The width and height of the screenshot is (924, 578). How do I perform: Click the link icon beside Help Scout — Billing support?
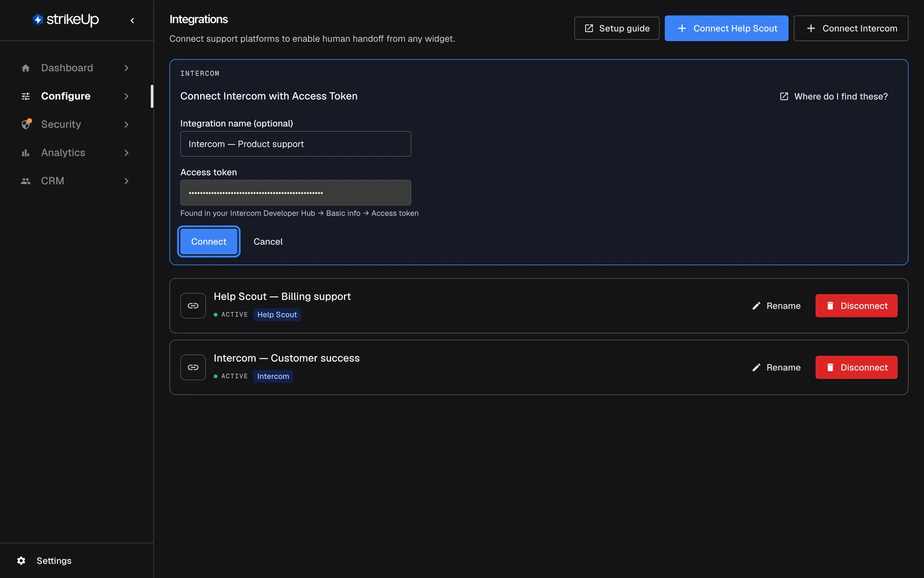[193, 306]
